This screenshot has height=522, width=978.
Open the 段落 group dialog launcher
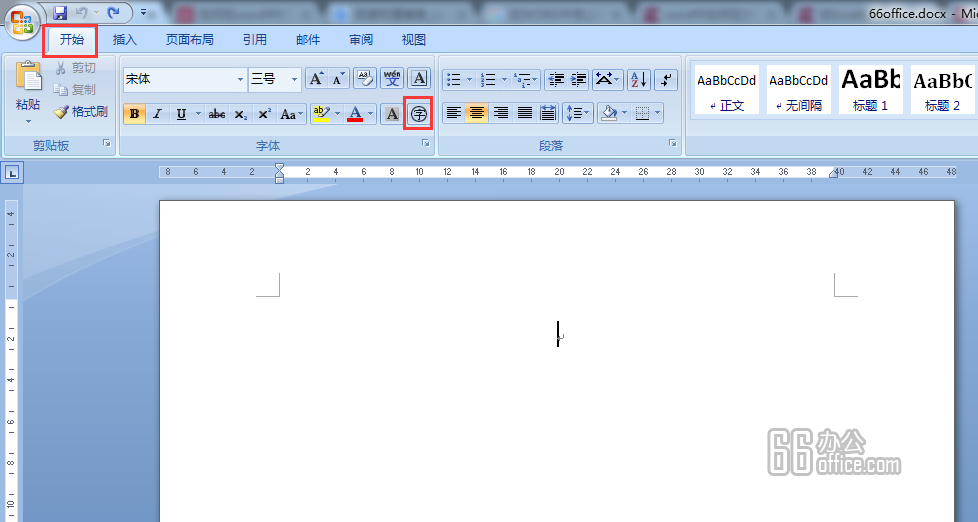click(x=673, y=143)
